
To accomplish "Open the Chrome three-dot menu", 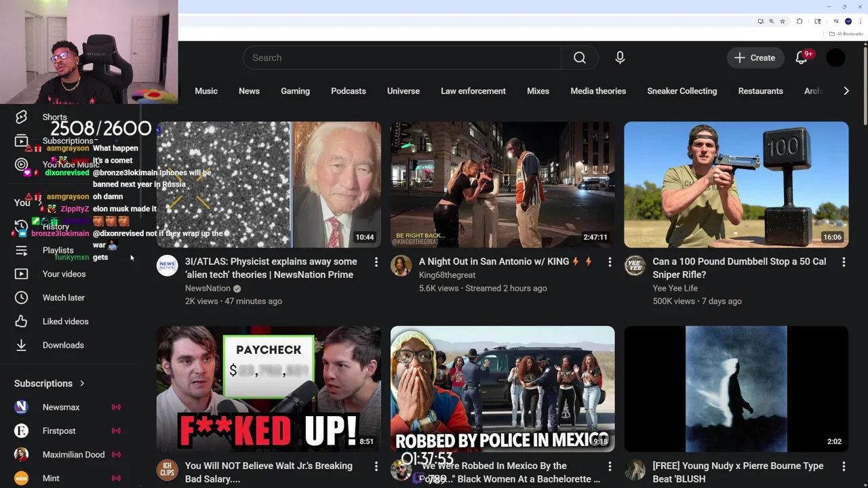I will pyautogui.click(x=859, y=21).
